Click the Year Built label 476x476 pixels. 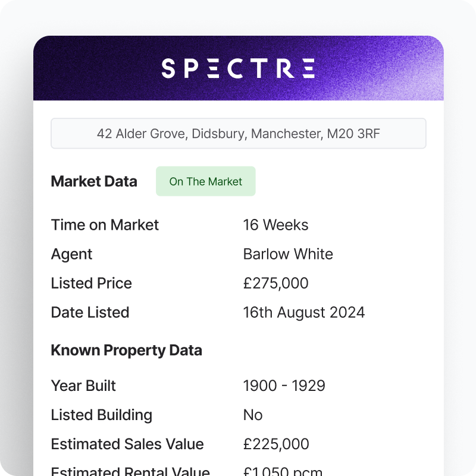[x=83, y=386]
